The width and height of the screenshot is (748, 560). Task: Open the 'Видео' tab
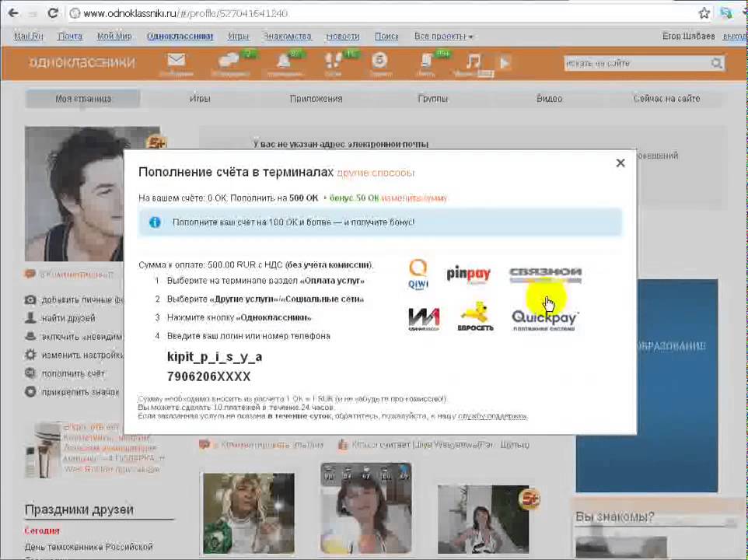549,99
